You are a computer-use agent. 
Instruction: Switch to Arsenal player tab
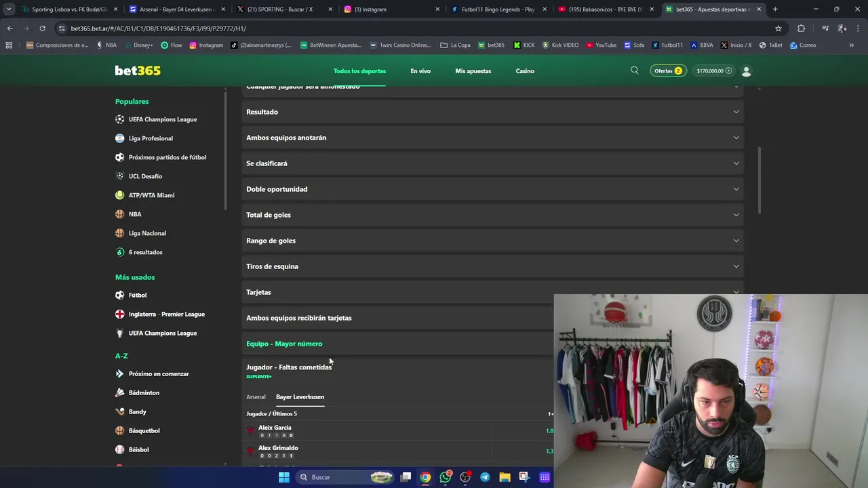(x=256, y=397)
